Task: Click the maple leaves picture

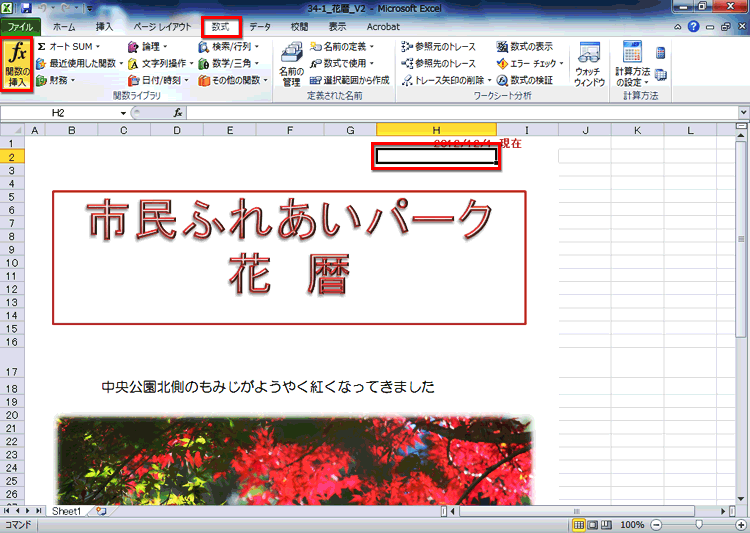Action: point(294,460)
